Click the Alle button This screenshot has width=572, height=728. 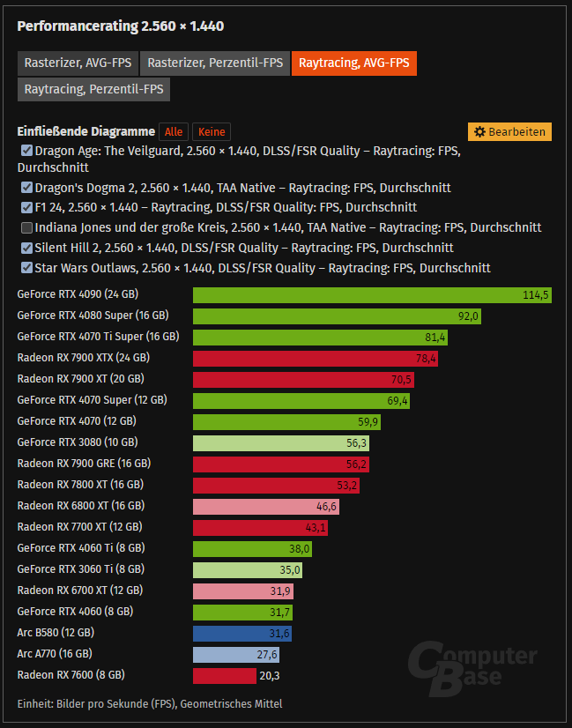pyautogui.click(x=174, y=132)
